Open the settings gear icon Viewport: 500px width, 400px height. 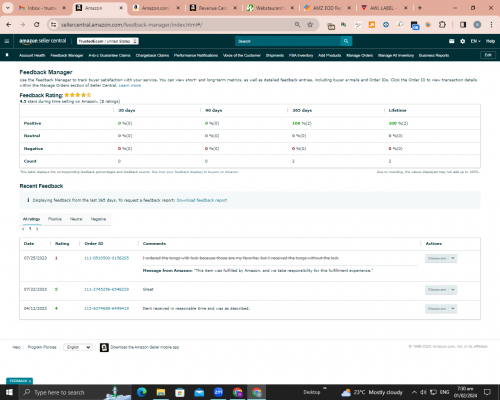pos(462,41)
